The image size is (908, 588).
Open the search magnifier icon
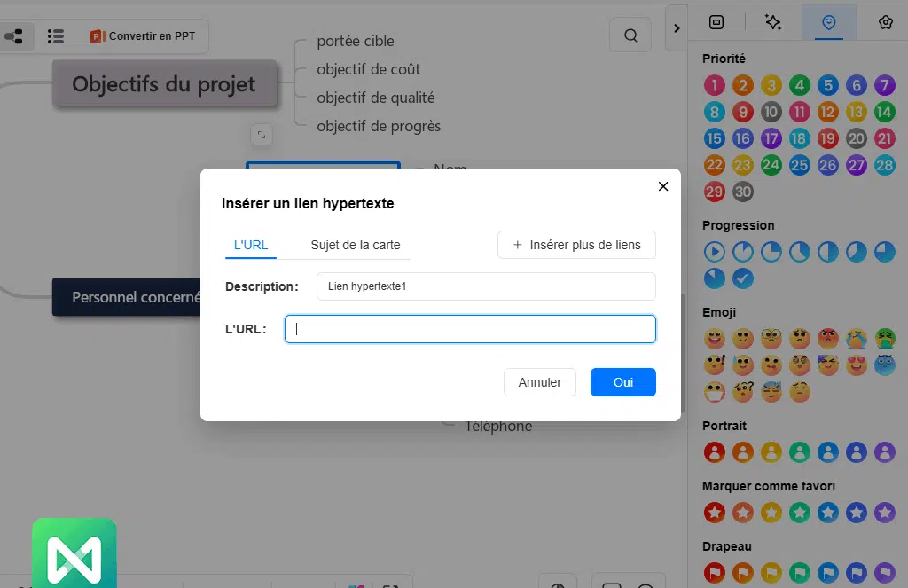[x=630, y=36]
